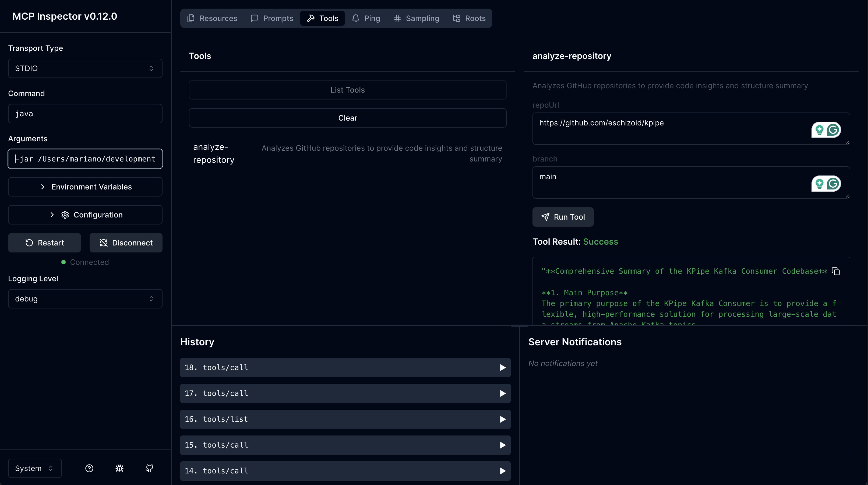868x485 pixels.
Task: Click Grammarly icon in repoUrl field
Action: 833,130
